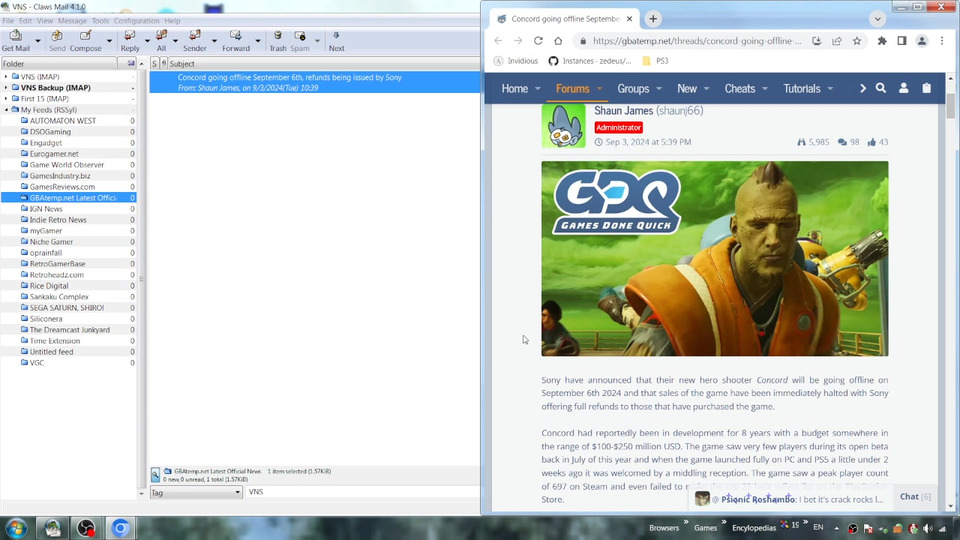Click the Reply toolbar icon

pyautogui.click(x=130, y=41)
